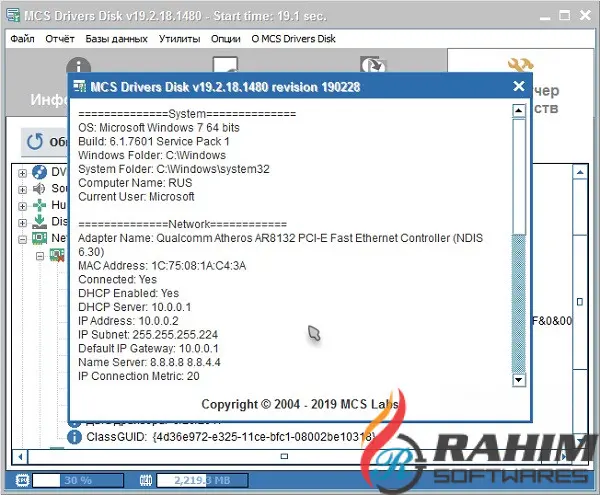Select the IP Address: 10.0.0.2 line
Viewport: 600px width, 495px height.
pyautogui.click(x=128, y=321)
